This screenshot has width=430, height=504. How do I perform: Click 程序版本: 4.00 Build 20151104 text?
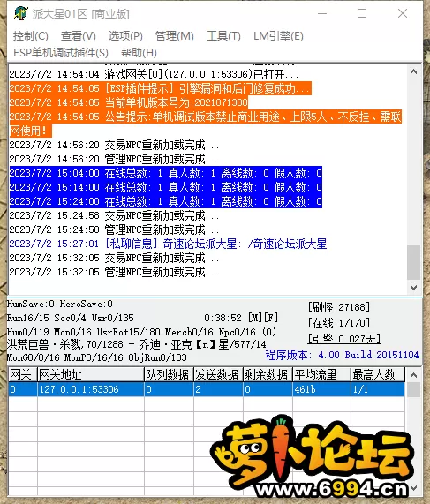pyautogui.click(x=343, y=355)
